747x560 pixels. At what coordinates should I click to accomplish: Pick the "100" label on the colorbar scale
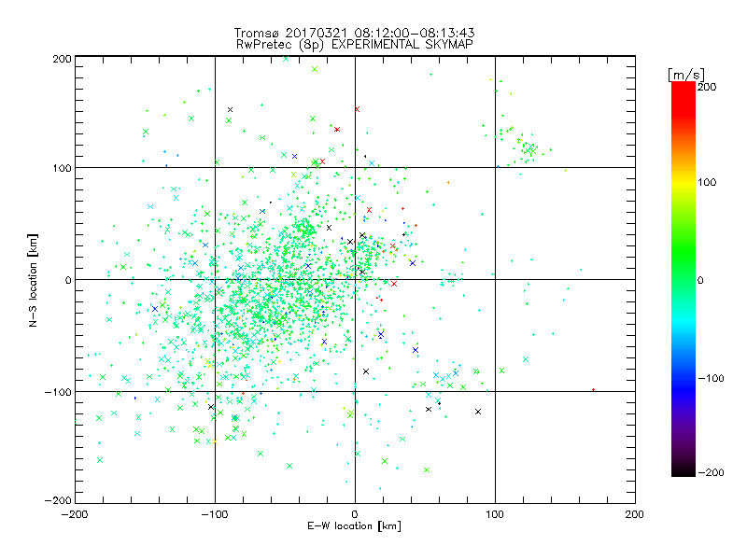707,182
